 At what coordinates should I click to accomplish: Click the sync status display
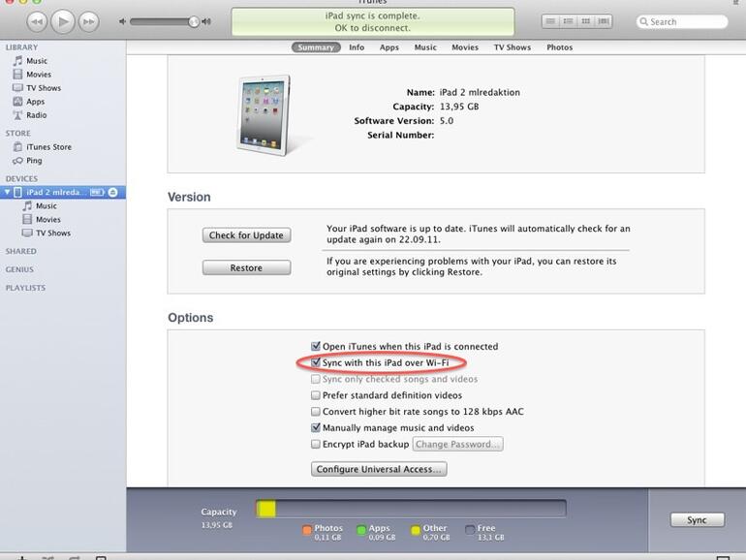click(x=373, y=22)
